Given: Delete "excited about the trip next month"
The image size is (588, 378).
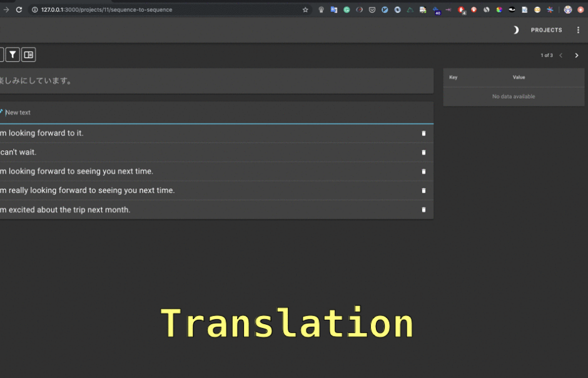Looking at the screenshot, I should pos(423,210).
